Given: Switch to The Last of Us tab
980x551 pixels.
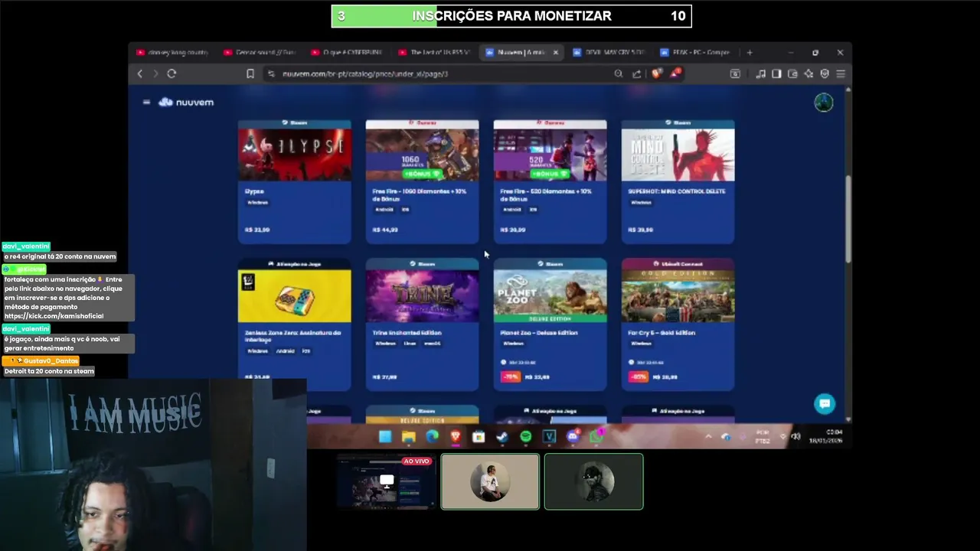Looking at the screenshot, I should click(x=434, y=52).
